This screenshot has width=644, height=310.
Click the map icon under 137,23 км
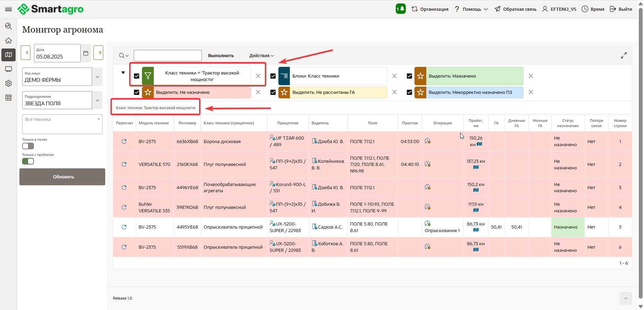(x=476, y=167)
